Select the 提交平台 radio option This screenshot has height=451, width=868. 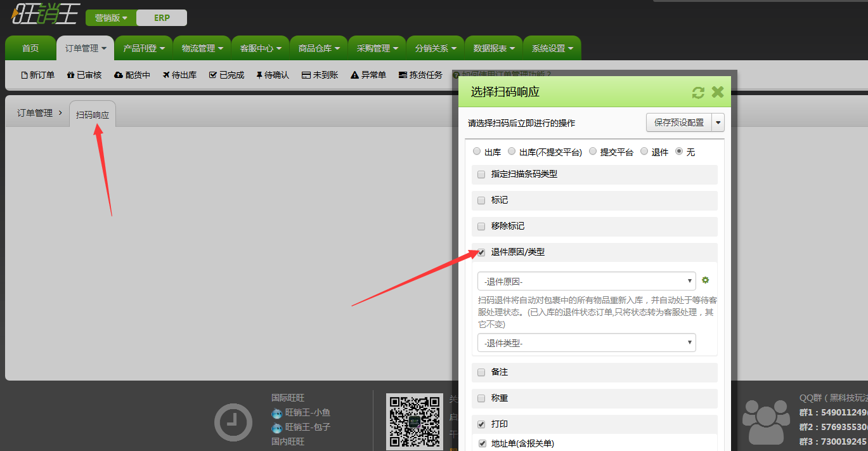pyautogui.click(x=593, y=152)
